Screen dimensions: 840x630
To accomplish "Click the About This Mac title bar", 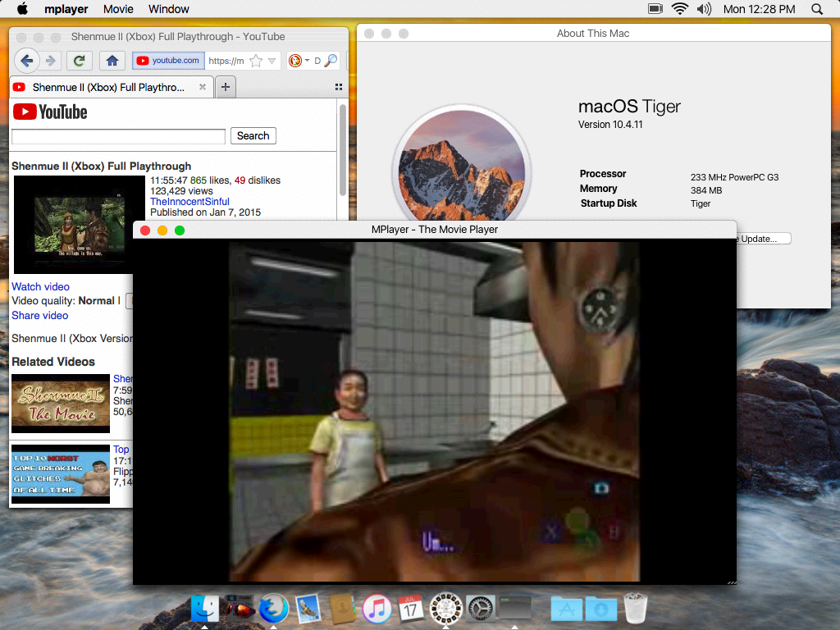I will (594, 33).
